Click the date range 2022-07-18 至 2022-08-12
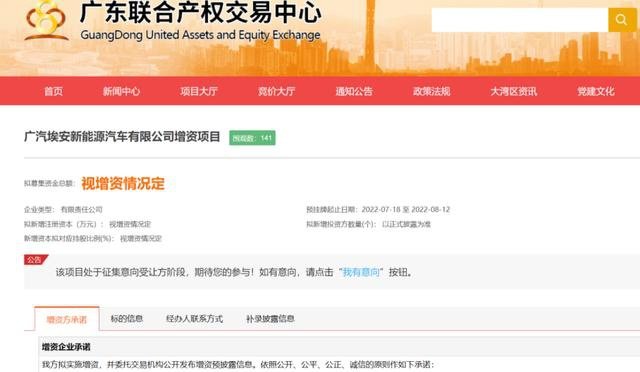This screenshot has height=372, width=640. 406,209
